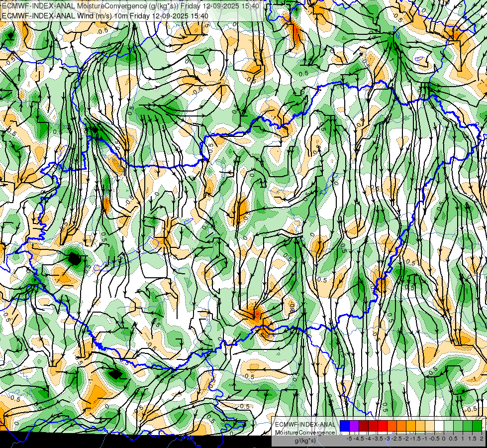Click the MoistureConvergence header line at top
Image resolution: width=487 pixels, height=448 pixels.
pos(131,5)
